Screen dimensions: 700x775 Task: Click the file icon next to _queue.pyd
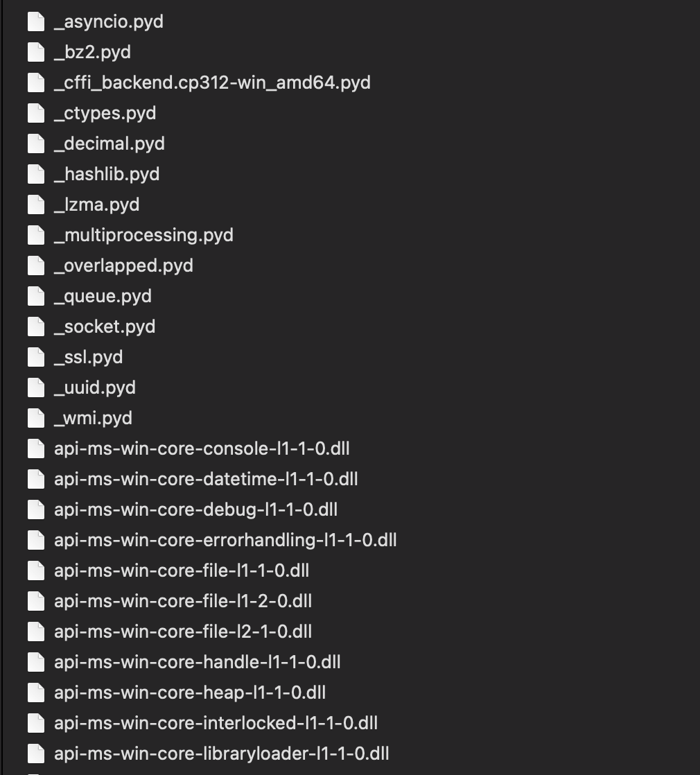pos(36,296)
